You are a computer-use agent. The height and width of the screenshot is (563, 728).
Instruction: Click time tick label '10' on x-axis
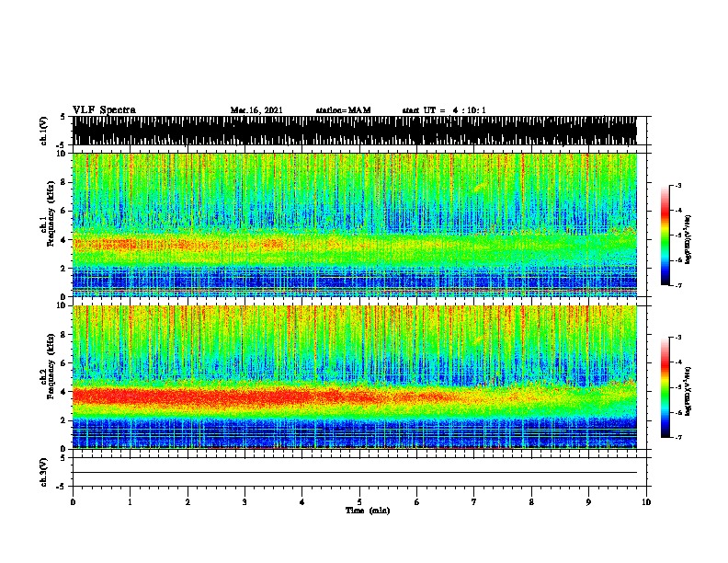[x=646, y=501]
